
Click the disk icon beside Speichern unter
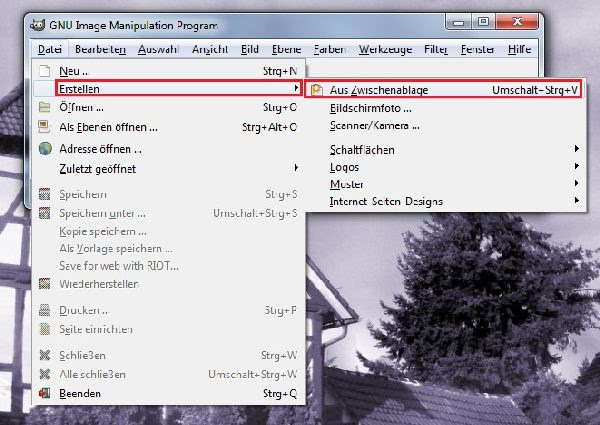[44, 213]
